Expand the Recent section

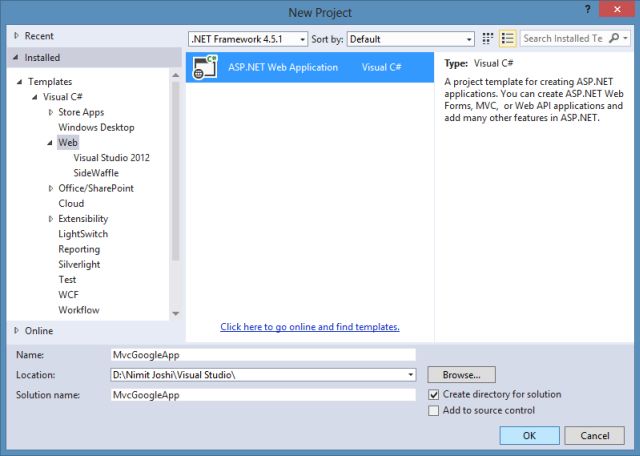pyautogui.click(x=16, y=36)
